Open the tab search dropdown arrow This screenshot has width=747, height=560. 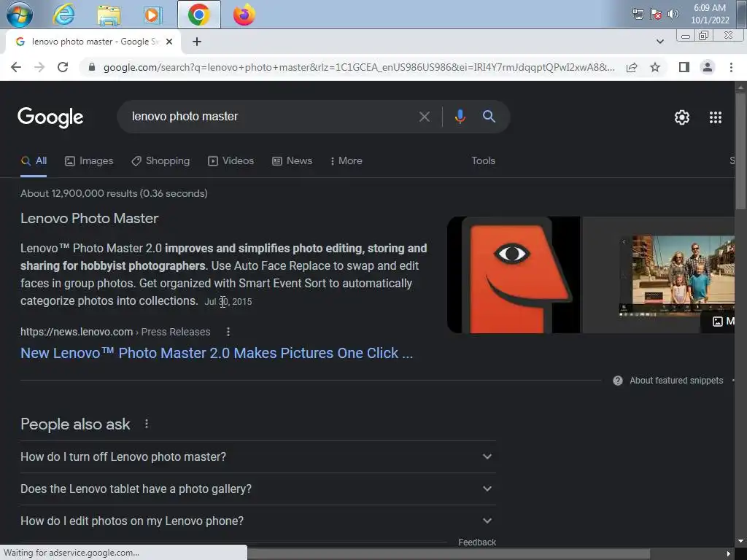(x=659, y=42)
